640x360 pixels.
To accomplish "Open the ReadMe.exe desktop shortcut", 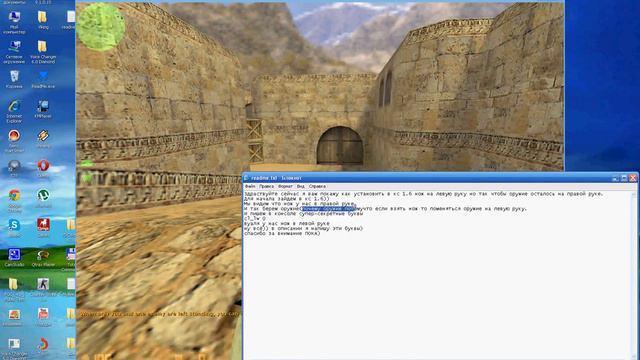I will click(x=43, y=79).
